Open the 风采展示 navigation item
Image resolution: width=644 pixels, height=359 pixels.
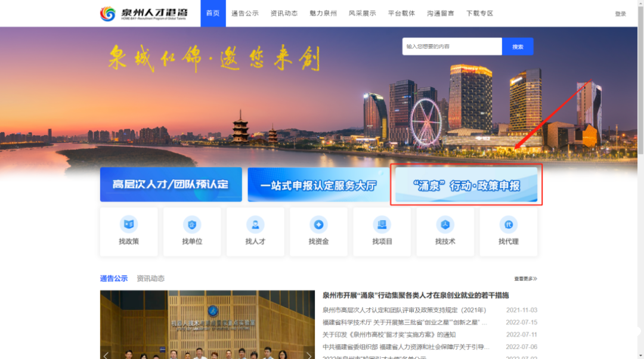point(363,13)
